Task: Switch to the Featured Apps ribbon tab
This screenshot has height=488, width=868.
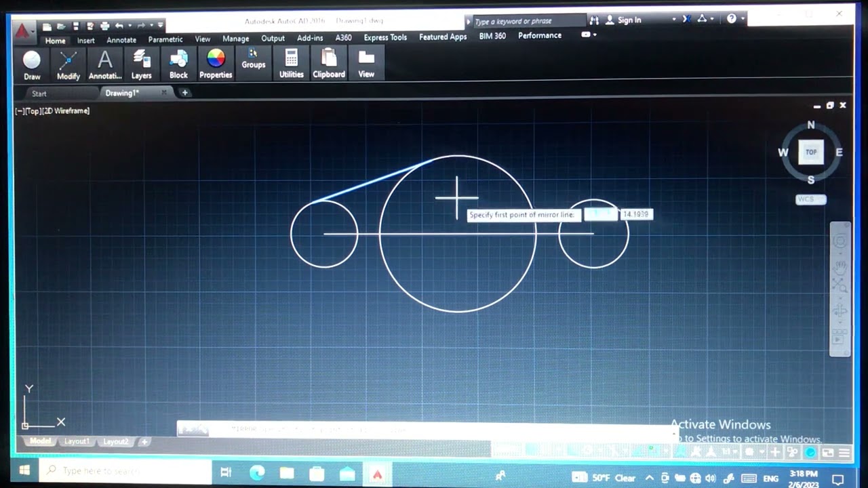Action: pyautogui.click(x=443, y=37)
